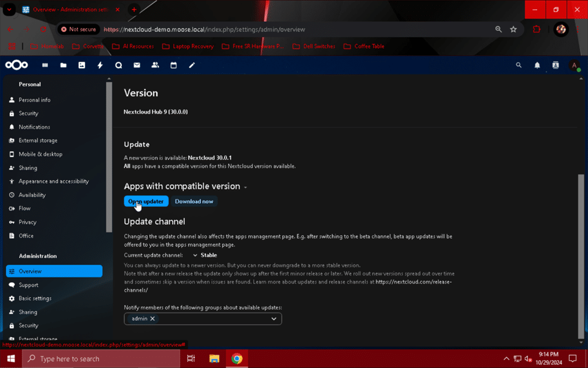588x368 pixels.
Task: Open contacts menu icon in header
Action: point(555,65)
